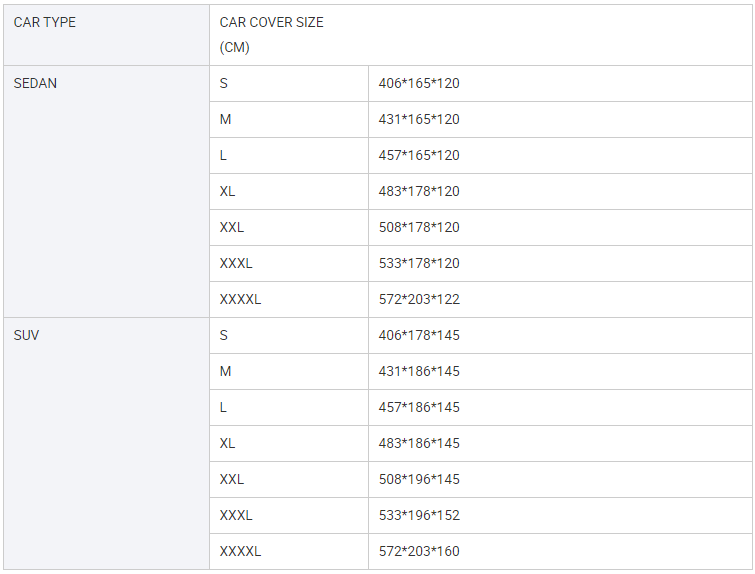Click the 533*178*120 cell
755x574 pixels.
tap(419, 263)
